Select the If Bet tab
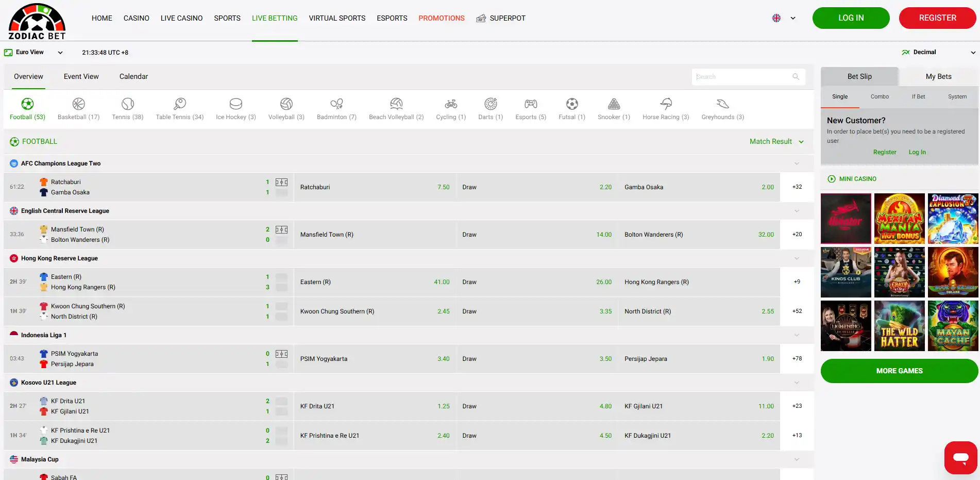 click(918, 97)
